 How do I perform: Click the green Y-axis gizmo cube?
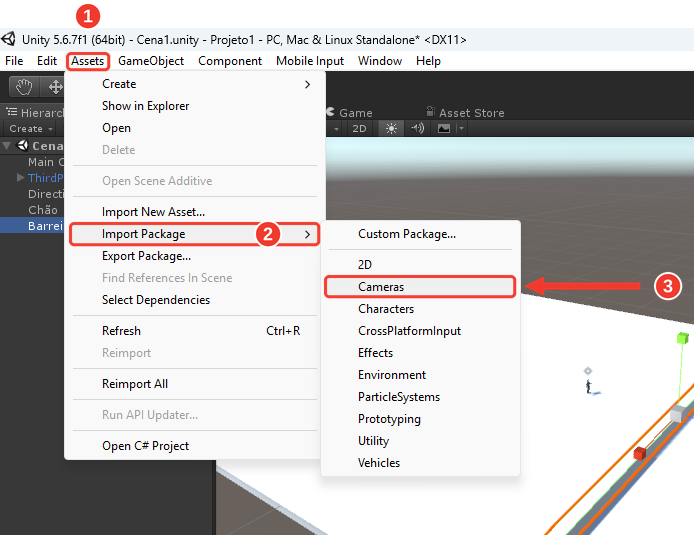tap(683, 339)
